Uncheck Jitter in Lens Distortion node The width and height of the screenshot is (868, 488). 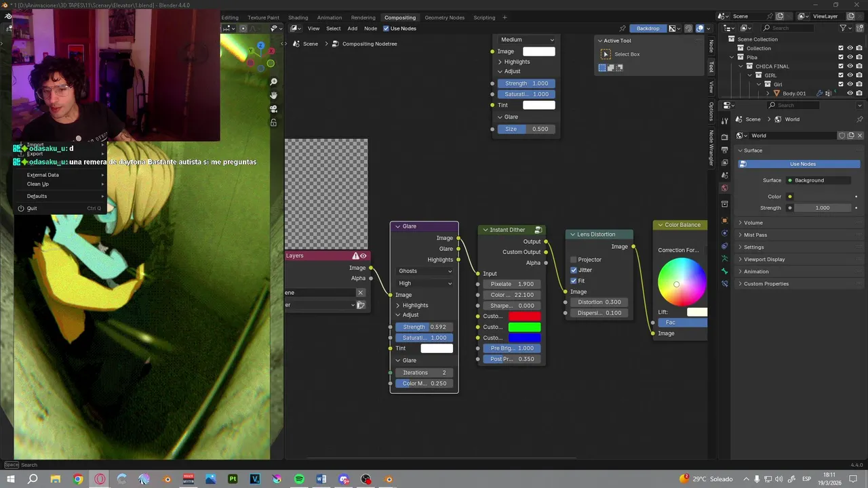[x=574, y=270]
